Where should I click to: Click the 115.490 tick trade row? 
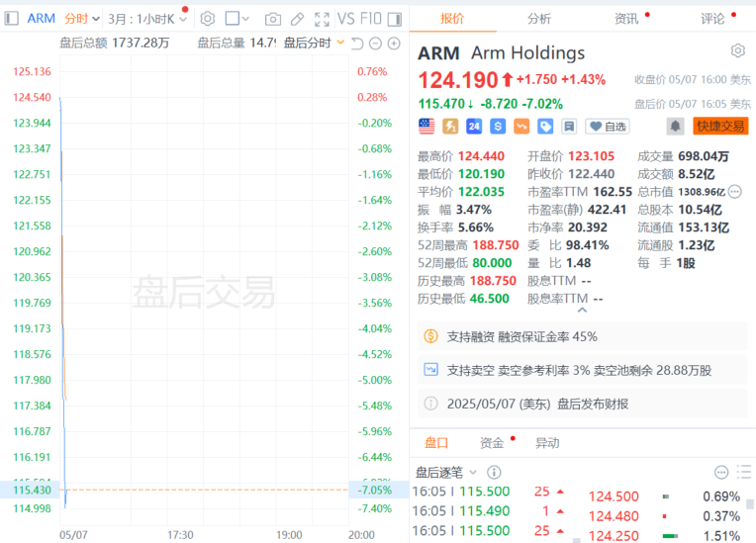point(489,511)
